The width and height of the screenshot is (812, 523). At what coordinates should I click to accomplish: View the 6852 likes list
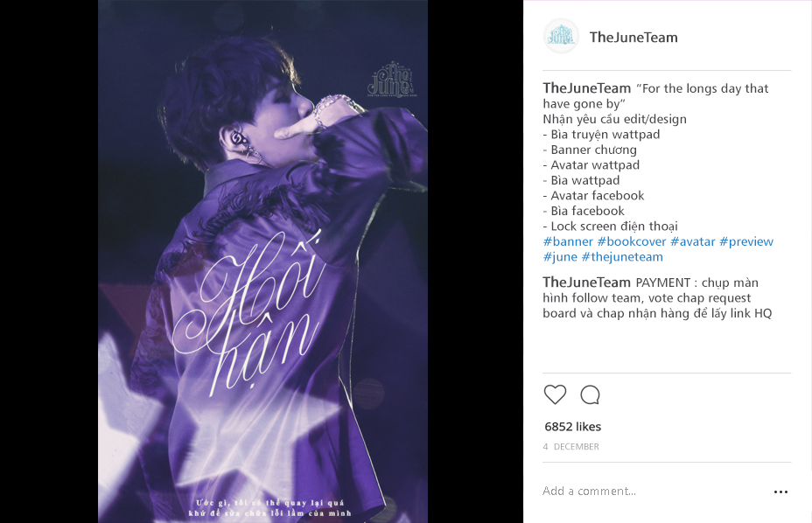573,427
